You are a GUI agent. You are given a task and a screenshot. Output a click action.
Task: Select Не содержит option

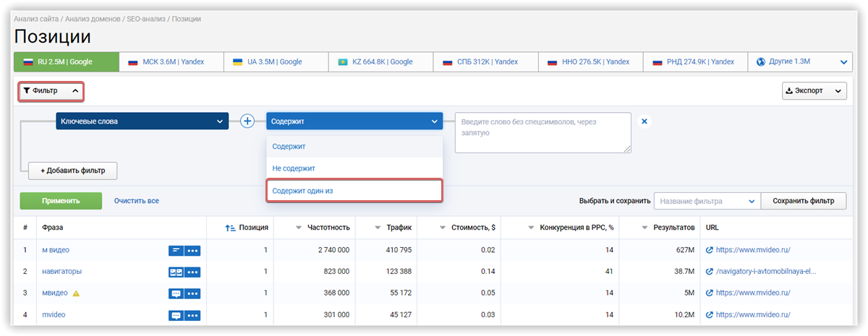pyautogui.click(x=354, y=168)
